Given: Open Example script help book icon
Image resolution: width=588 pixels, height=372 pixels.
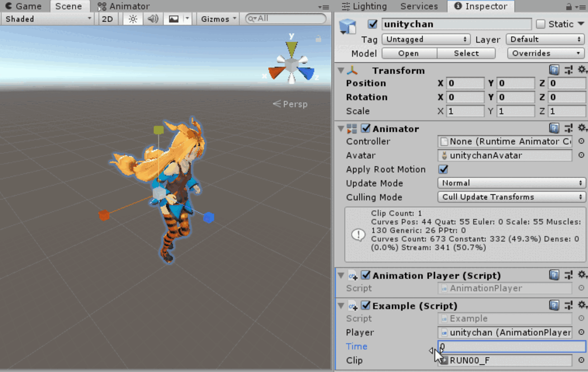Looking at the screenshot, I should point(554,305).
